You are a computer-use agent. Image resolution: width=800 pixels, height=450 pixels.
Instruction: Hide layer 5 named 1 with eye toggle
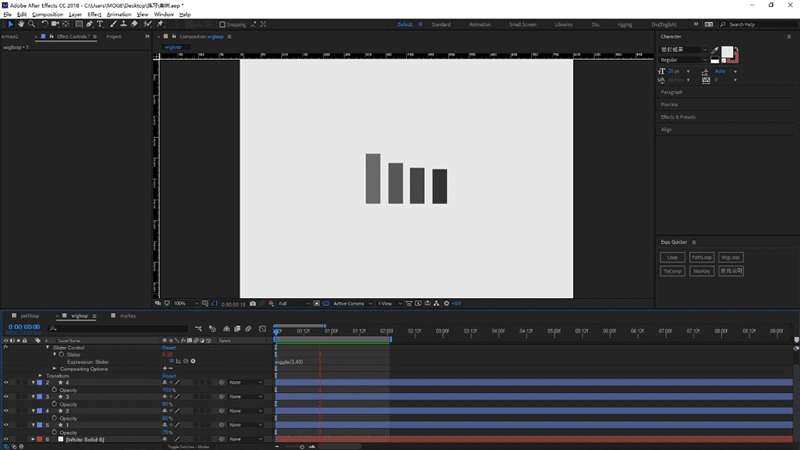[x=6, y=424]
